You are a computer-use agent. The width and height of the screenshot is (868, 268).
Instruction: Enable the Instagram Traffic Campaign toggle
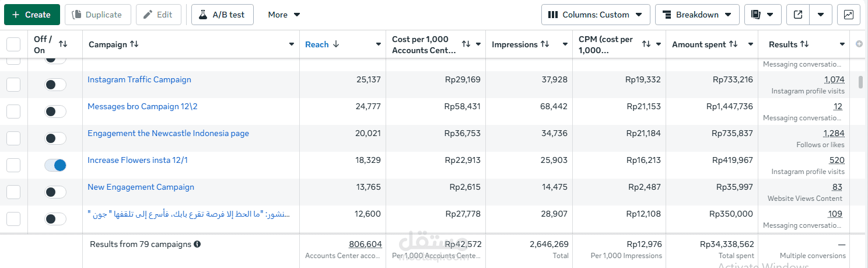[55, 85]
